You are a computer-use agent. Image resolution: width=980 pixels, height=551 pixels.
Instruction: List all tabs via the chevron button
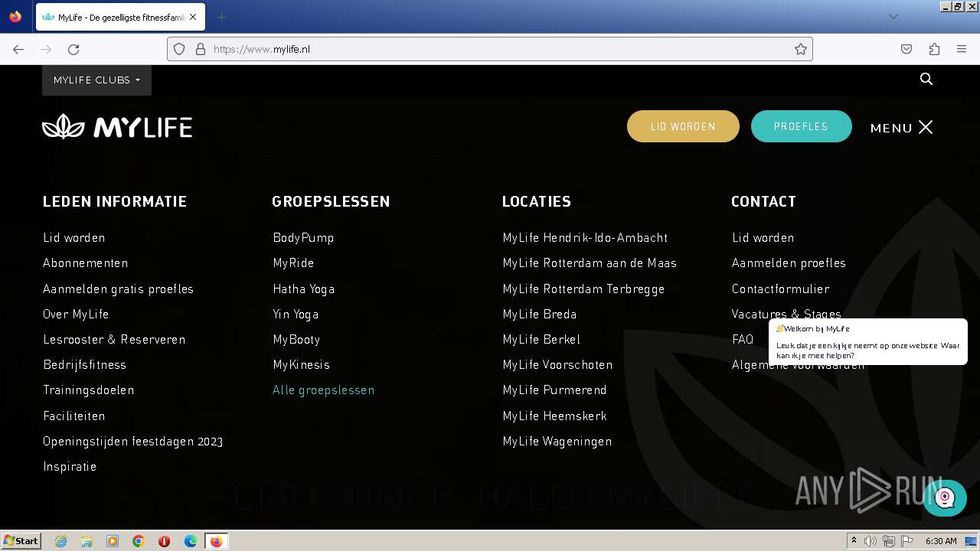(893, 17)
